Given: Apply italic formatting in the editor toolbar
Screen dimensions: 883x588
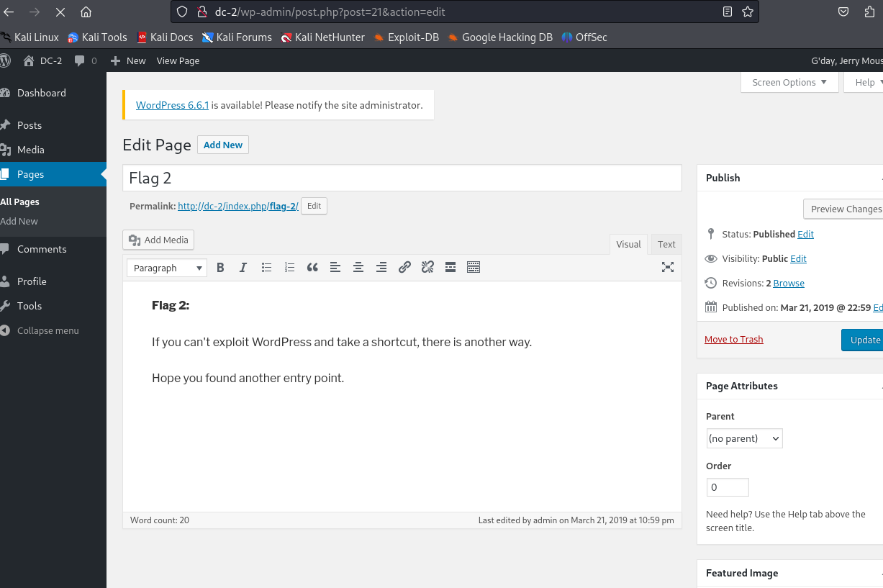Looking at the screenshot, I should 243,268.
